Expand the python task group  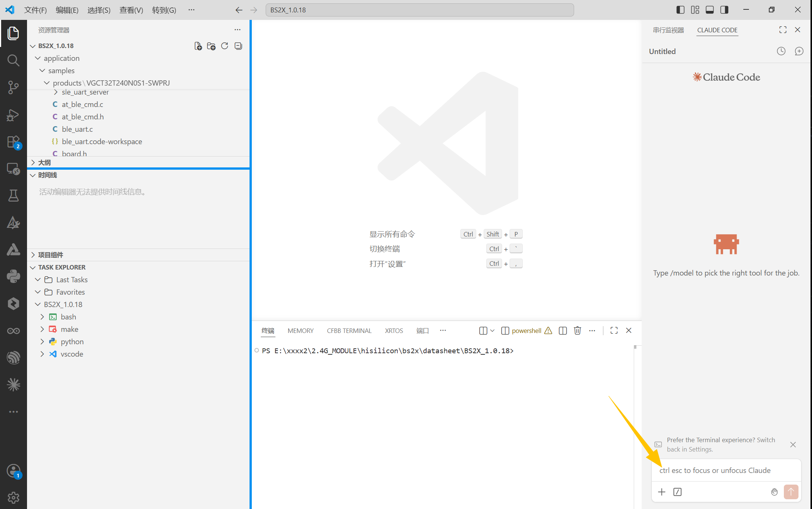(x=42, y=342)
